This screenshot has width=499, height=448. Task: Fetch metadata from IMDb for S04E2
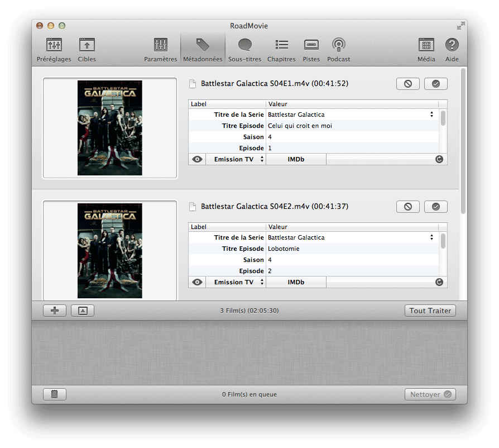coord(296,282)
